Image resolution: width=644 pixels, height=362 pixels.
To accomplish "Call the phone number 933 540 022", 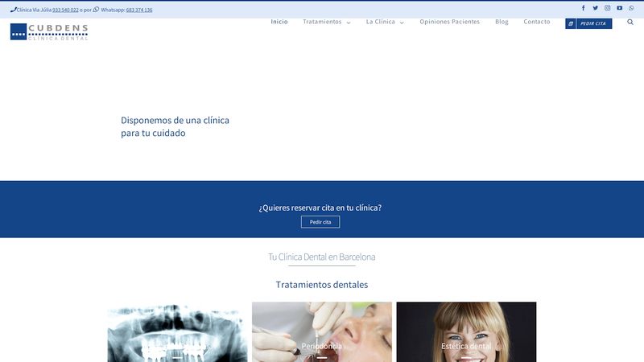I will (65, 10).
